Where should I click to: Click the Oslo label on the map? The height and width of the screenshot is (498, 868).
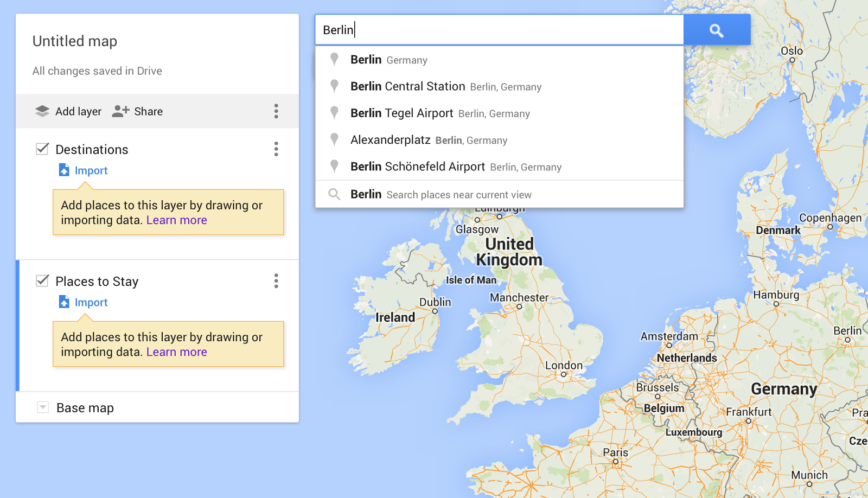pyautogui.click(x=792, y=51)
